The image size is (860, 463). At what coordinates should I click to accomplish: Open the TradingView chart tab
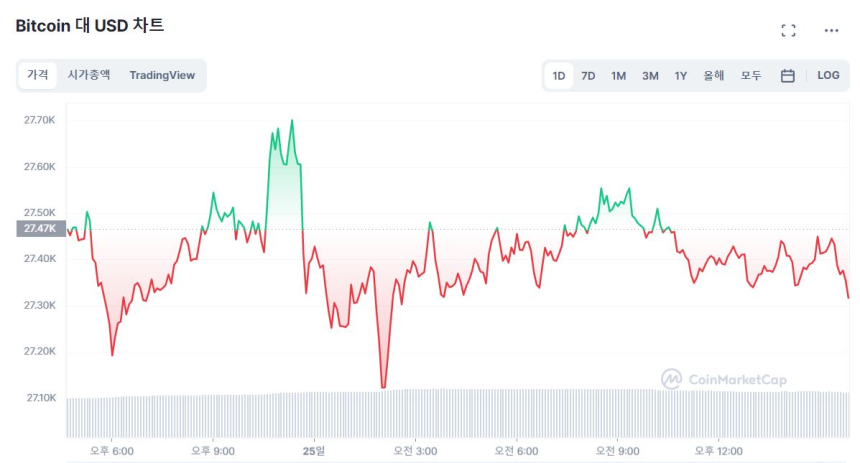click(162, 75)
